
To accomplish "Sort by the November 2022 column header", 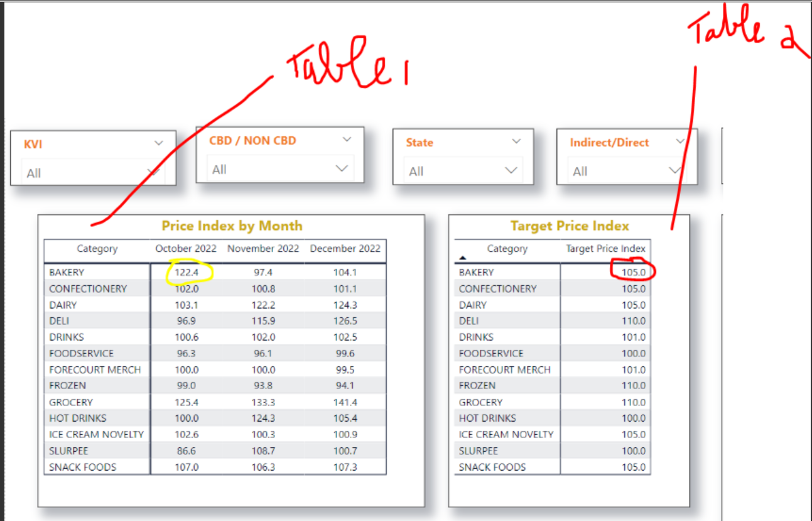I will point(263,248).
